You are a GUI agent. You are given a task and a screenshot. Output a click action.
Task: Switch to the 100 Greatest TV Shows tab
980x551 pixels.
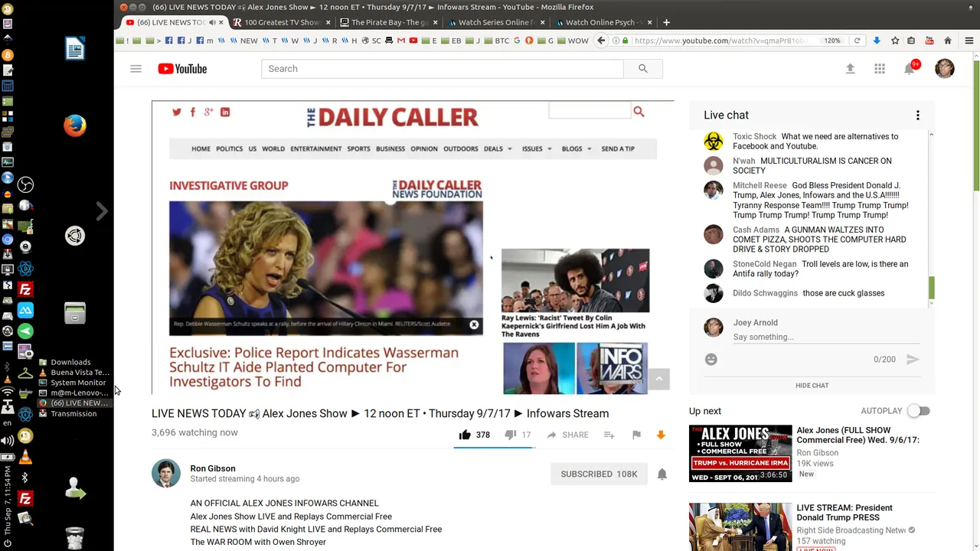[x=281, y=22]
